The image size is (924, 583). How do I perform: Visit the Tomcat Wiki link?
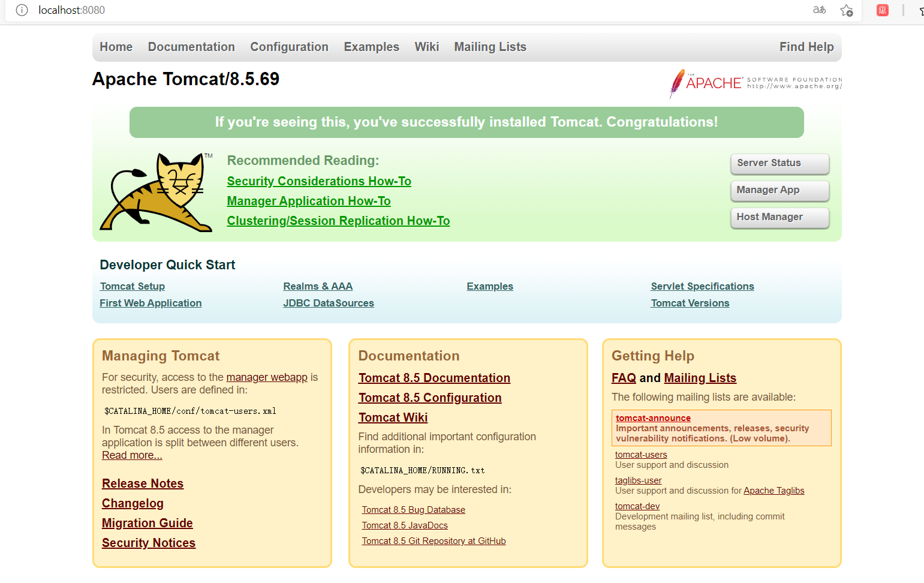(393, 417)
